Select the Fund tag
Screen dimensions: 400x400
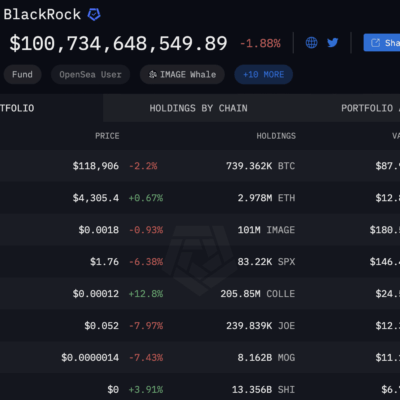(x=22, y=74)
